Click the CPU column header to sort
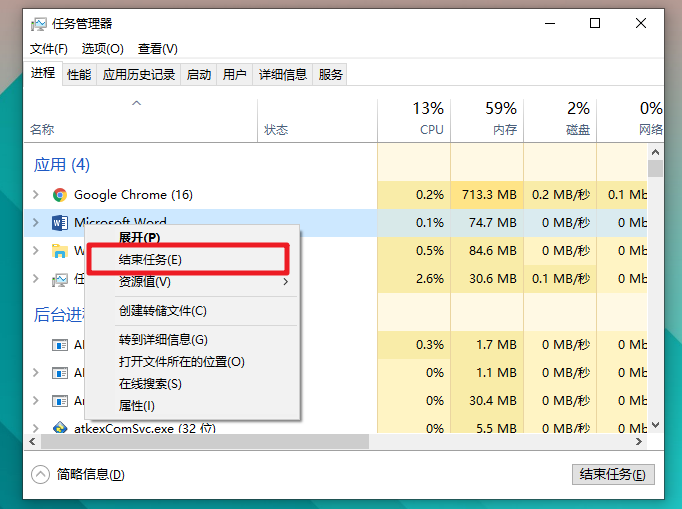This screenshot has height=509, width=682. (x=430, y=119)
